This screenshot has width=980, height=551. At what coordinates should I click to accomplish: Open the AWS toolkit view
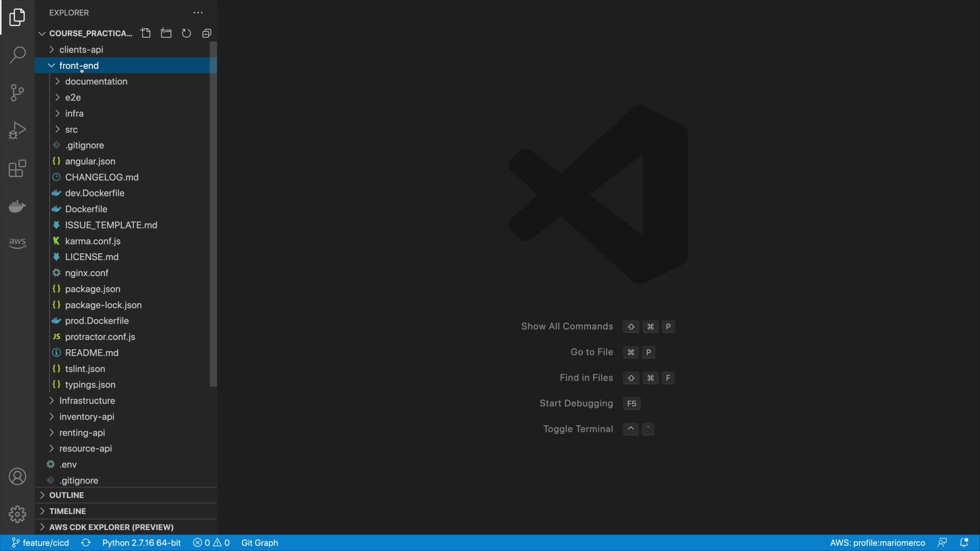click(17, 243)
